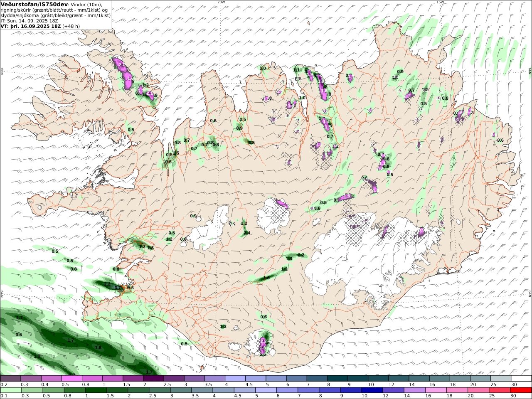Click the 0.4 label under the snow scale
The height and width of the screenshot is (399, 532).
pos(44,384)
